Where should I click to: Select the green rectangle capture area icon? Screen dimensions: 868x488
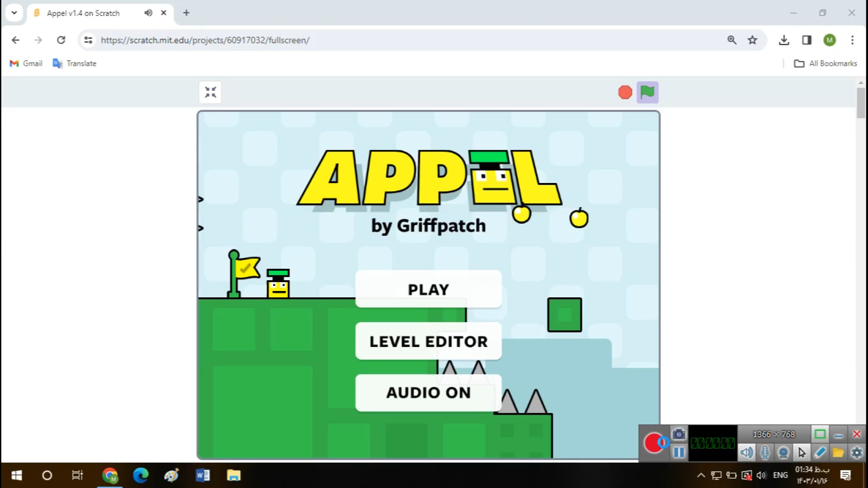pos(820,434)
